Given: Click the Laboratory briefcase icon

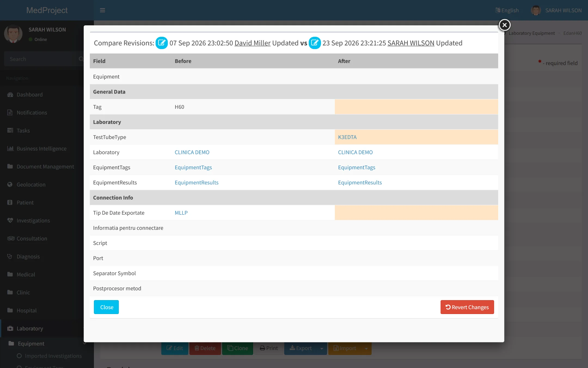Looking at the screenshot, I should (x=10, y=328).
